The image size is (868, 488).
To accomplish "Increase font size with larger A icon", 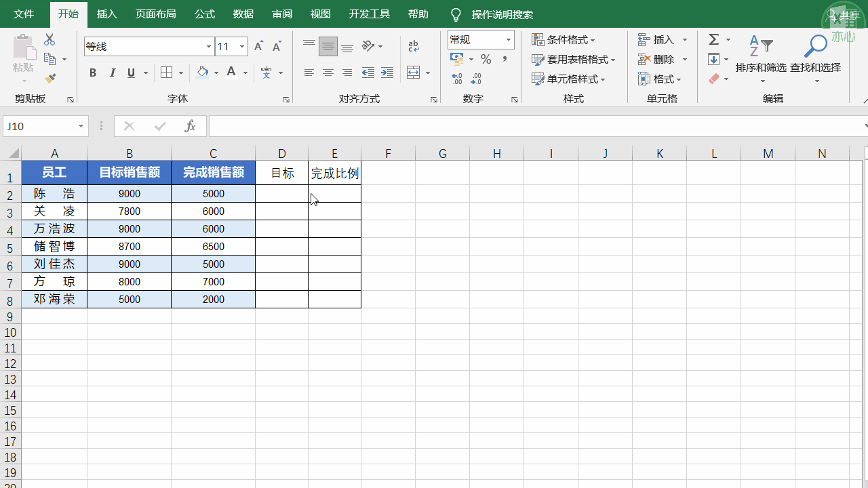I will [258, 47].
